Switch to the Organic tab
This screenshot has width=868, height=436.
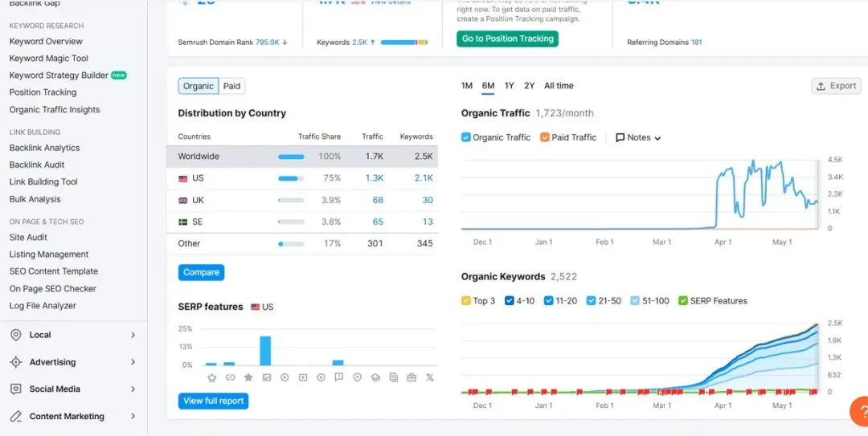click(199, 86)
